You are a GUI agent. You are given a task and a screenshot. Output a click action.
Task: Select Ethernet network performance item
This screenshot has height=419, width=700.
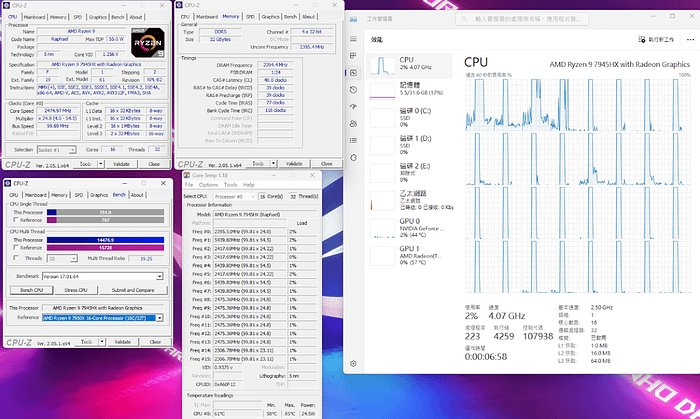[410, 200]
